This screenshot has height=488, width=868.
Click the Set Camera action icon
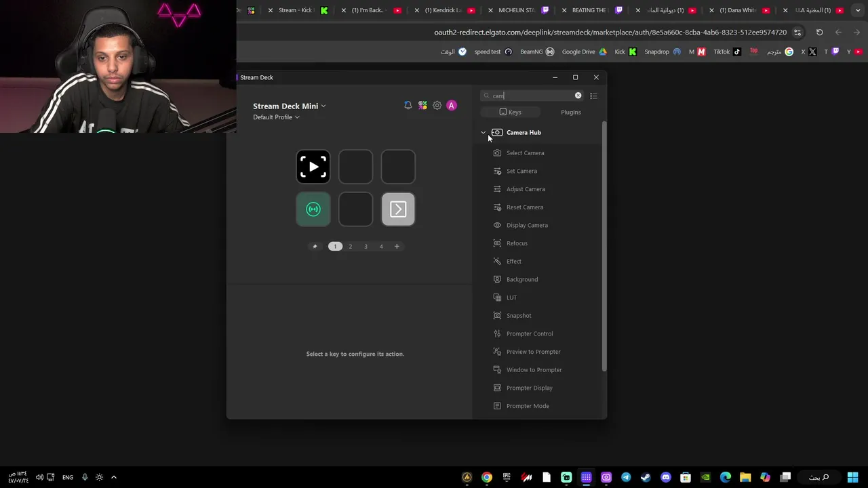click(x=497, y=171)
